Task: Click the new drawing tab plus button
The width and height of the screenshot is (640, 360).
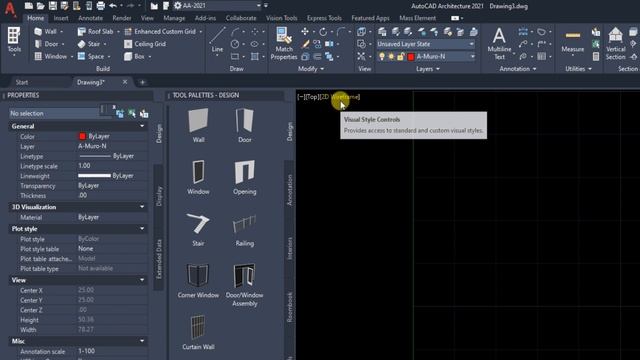Action: [142, 82]
